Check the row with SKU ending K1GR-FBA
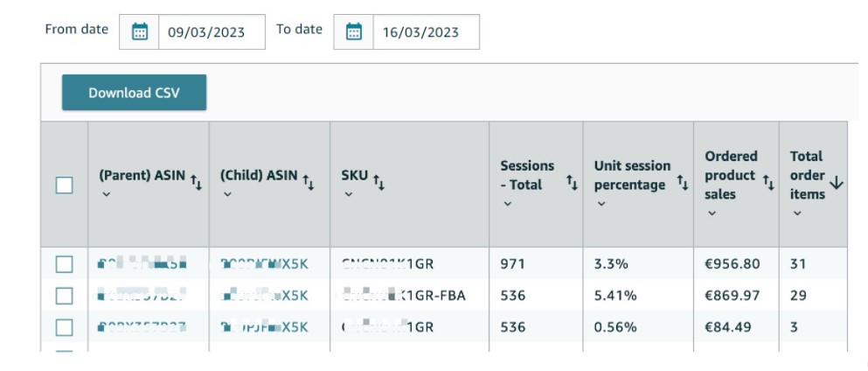868x371 pixels. [64, 296]
